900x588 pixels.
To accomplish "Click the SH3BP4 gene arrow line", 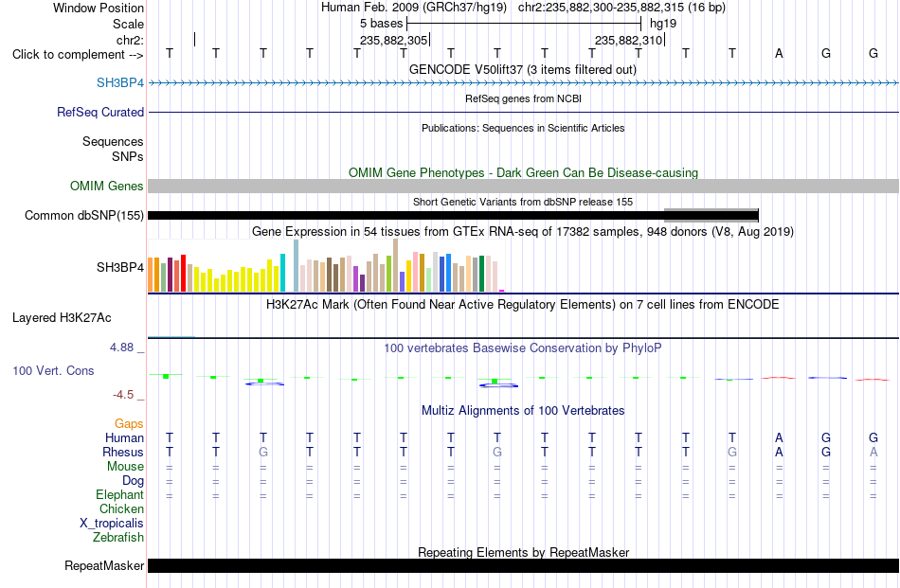I will 524,83.
